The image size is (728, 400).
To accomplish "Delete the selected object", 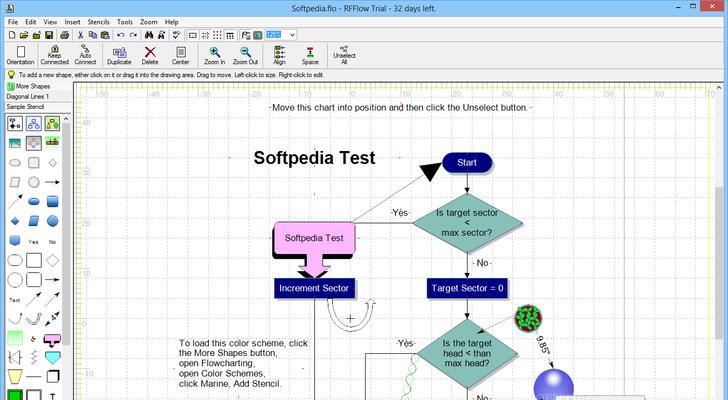I will pos(150,55).
